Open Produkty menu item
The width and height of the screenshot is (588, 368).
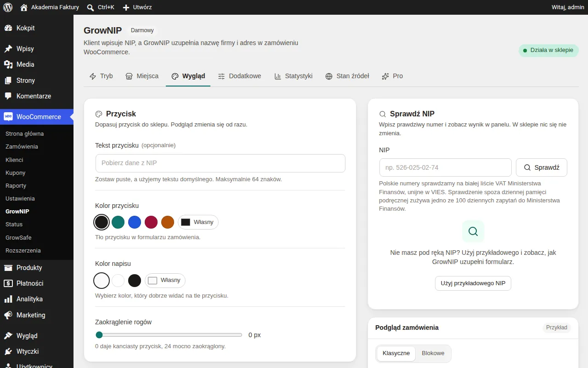[37, 268]
